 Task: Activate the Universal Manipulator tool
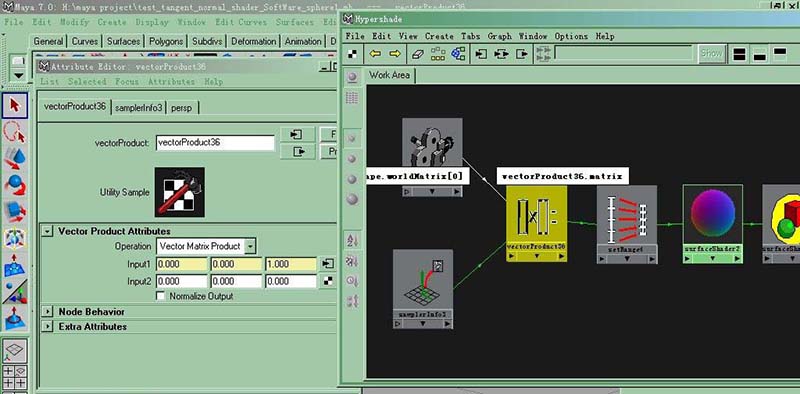click(x=15, y=238)
